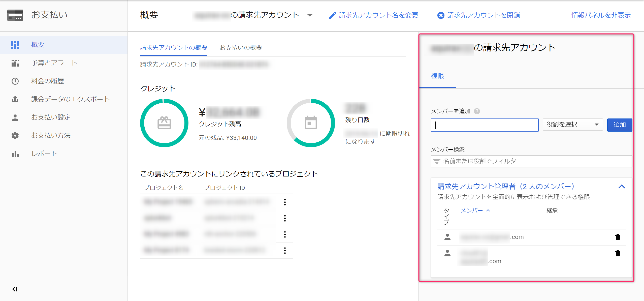Open お支払い設定 in sidebar

point(64,117)
